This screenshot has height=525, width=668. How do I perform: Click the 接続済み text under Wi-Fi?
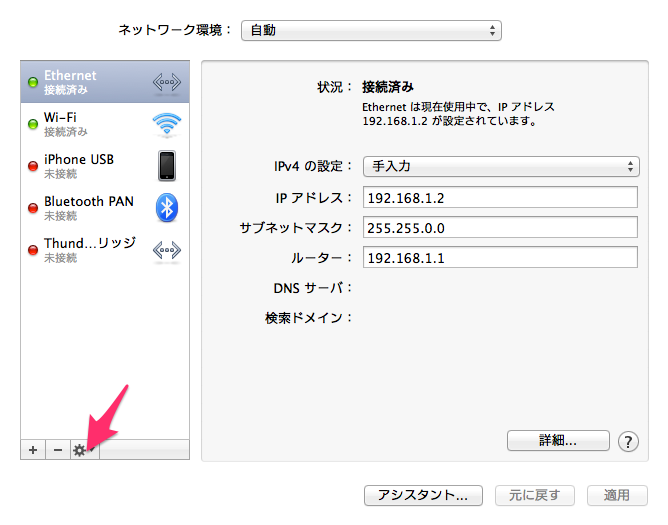(66, 132)
